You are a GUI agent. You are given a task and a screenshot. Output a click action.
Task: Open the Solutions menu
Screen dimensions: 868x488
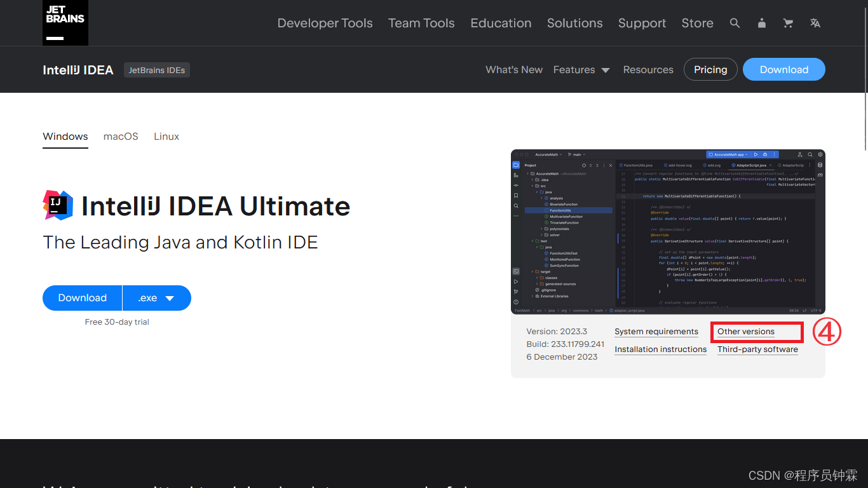click(574, 23)
